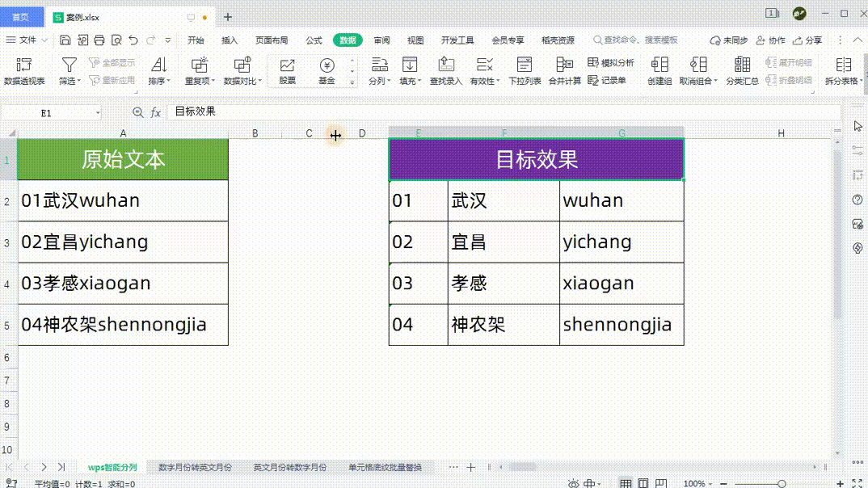
Task: Click the 排序 sort icon
Action: click(159, 65)
